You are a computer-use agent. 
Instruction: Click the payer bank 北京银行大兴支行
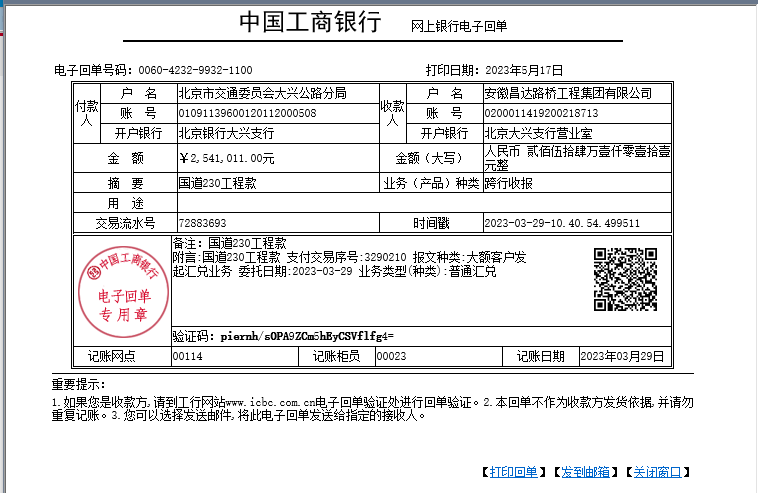[226, 133]
